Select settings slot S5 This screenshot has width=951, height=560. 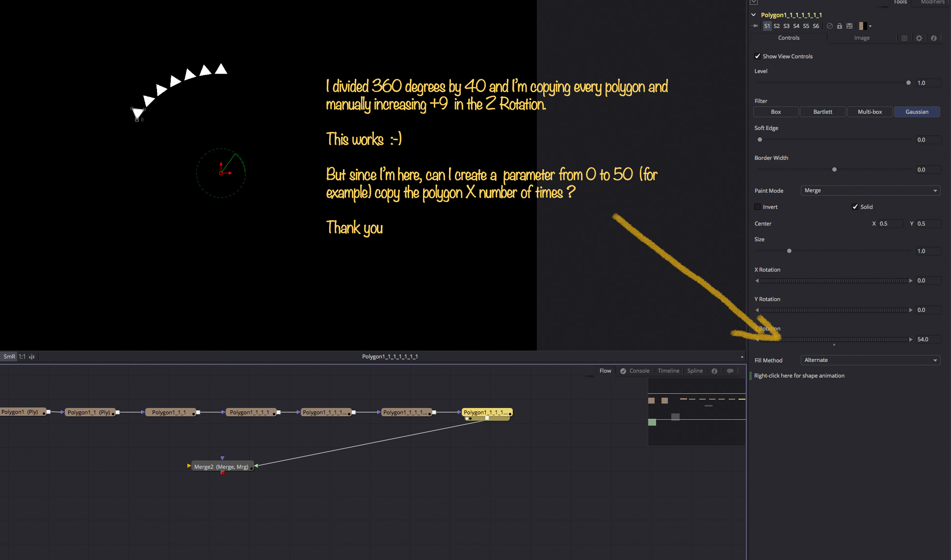pos(806,26)
